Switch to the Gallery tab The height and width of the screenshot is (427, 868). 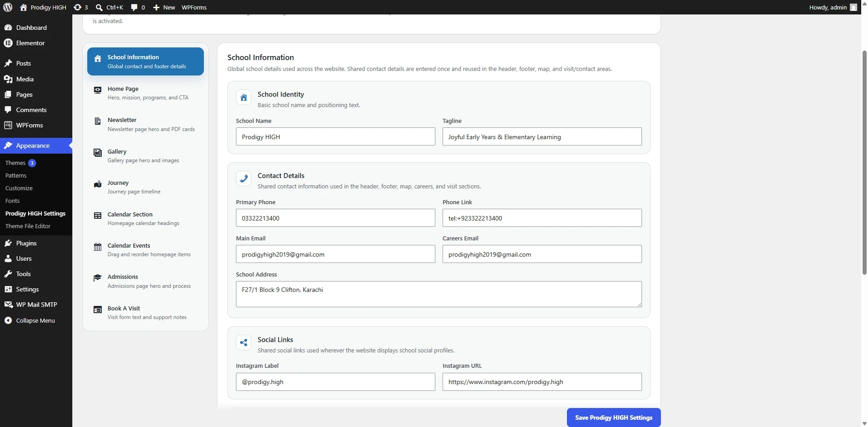pos(146,156)
